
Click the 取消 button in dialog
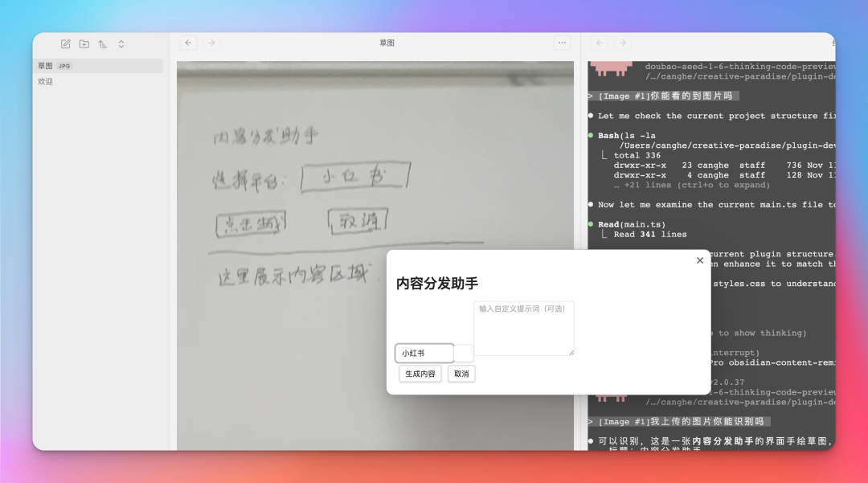[x=461, y=374]
